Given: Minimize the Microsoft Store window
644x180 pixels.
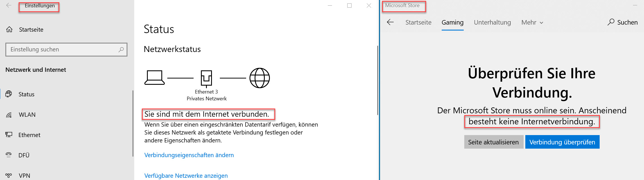Looking at the screenshot, I should point(635,5).
